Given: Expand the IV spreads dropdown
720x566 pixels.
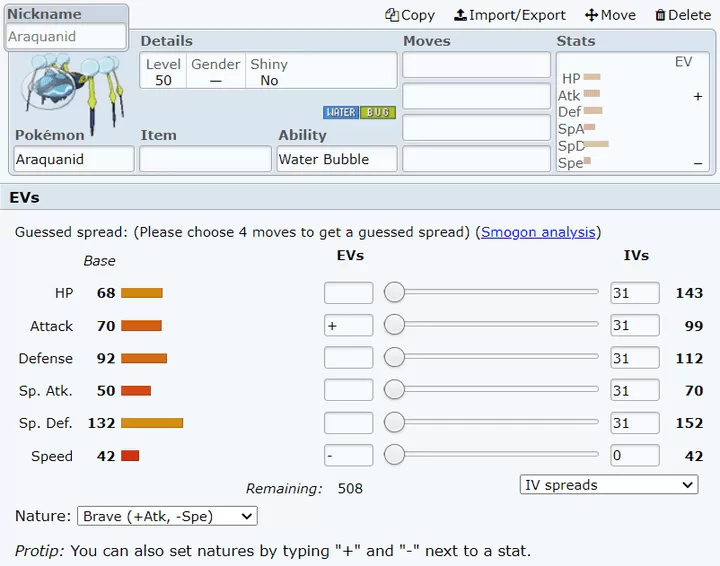Looking at the screenshot, I should coord(609,485).
